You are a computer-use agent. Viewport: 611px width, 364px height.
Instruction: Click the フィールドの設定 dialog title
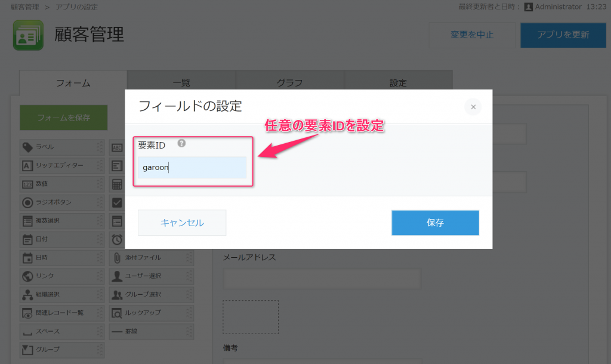pos(190,106)
